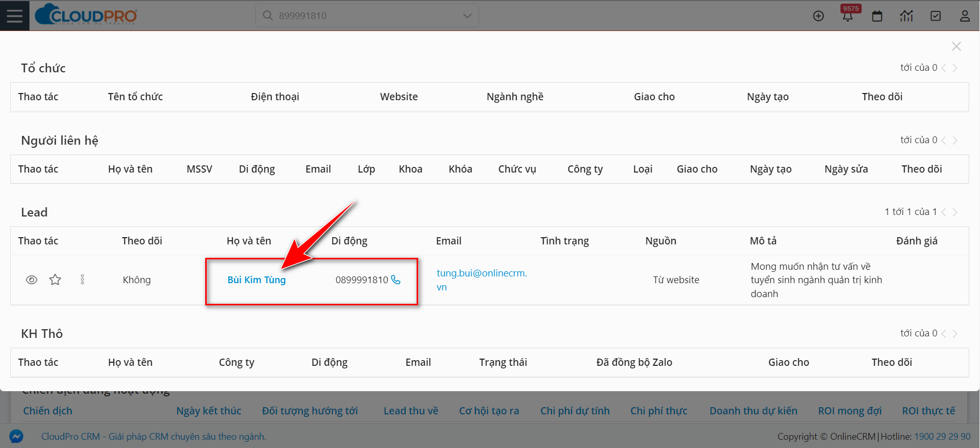Screen dimensions: 980x448
Task: Go to next page in Tổ chức section
Action: coord(955,68)
